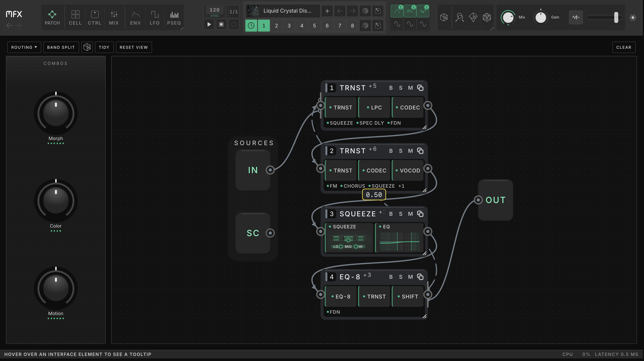Select scene slot 3

tap(289, 25)
